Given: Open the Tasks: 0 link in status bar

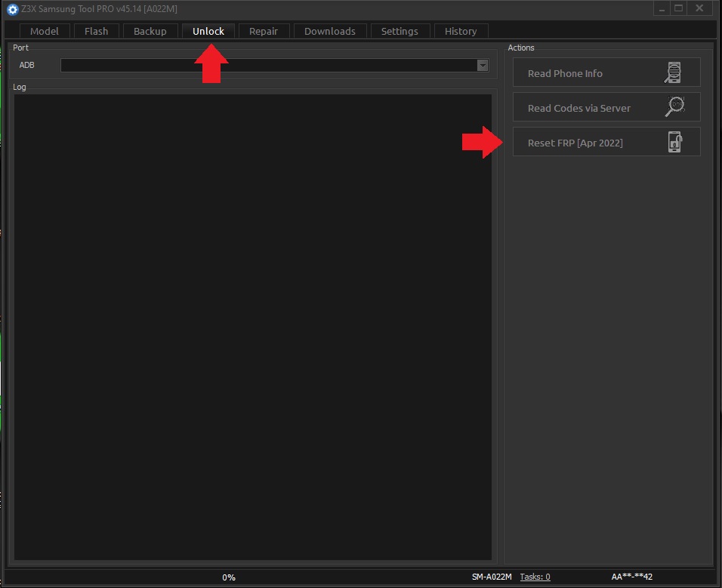Looking at the screenshot, I should 535,577.
